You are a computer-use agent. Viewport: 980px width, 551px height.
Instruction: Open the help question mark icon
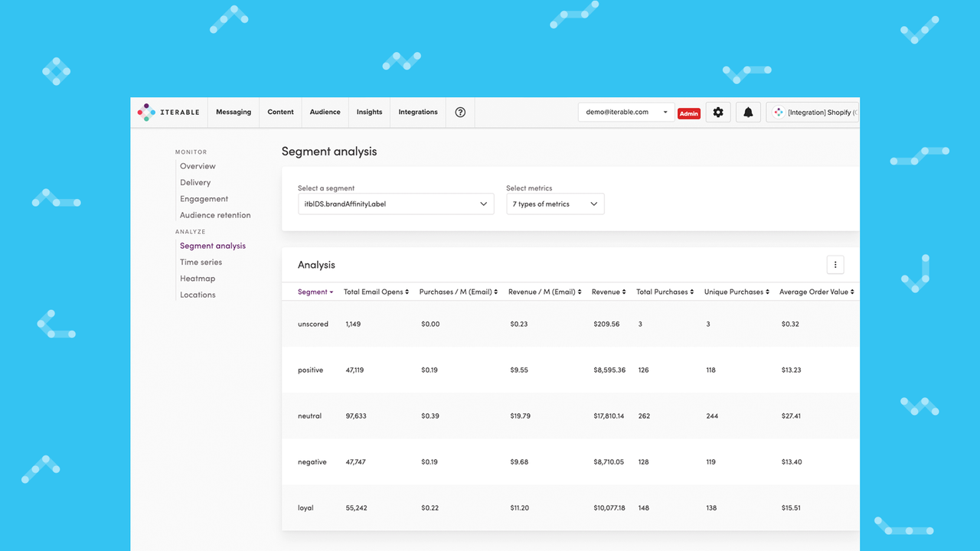pyautogui.click(x=460, y=112)
